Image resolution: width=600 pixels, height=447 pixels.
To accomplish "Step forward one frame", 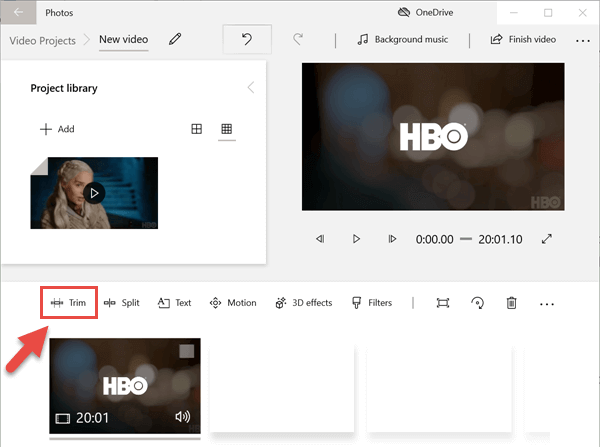I will (x=392, y=239).
